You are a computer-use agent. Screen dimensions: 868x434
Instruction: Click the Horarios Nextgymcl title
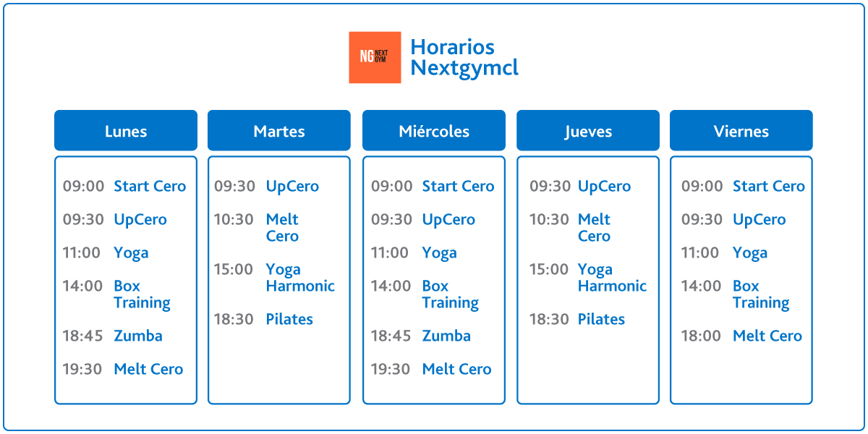[x=464, y=58]
